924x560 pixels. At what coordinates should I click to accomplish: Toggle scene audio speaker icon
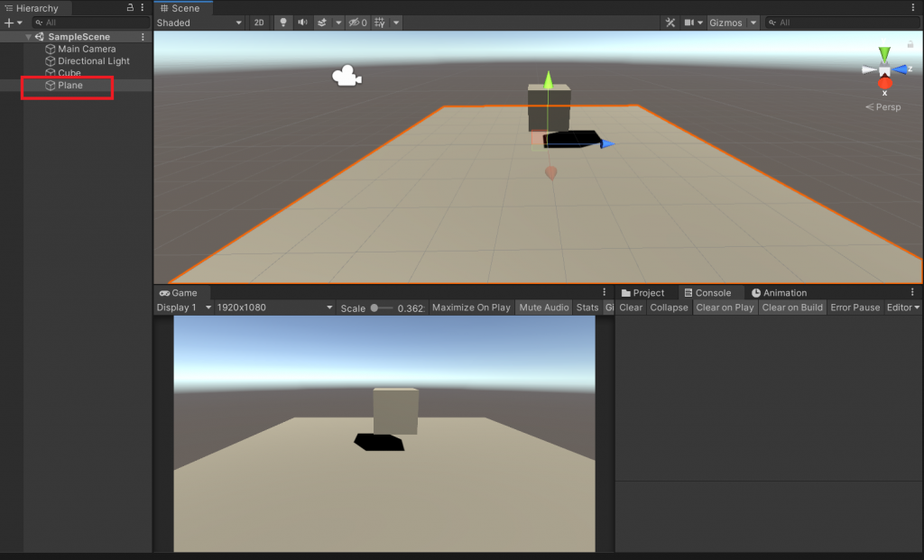(302, 23)
